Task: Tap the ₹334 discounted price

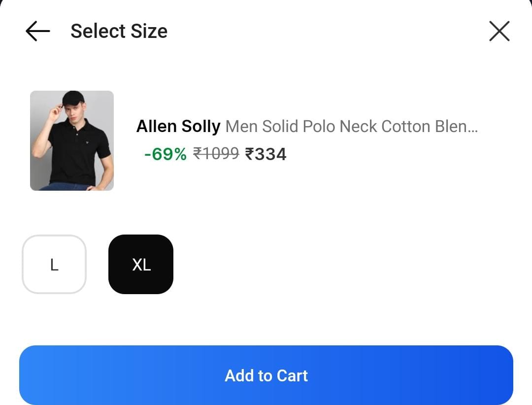Action: pos(266,154)
